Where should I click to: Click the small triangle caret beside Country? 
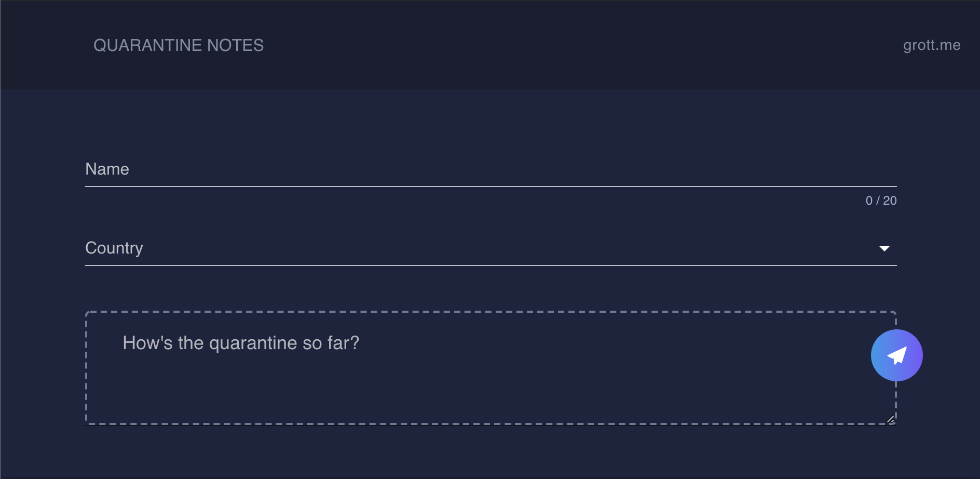pyautogui.click(x=884, y=248)
